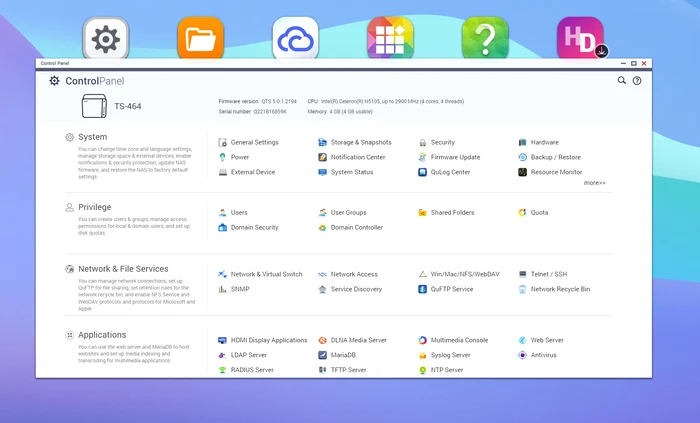Image resolution: width=700 pixels, height=423 pixels.
Task: Click the Serial number text
Action: [x=253, y=112]
